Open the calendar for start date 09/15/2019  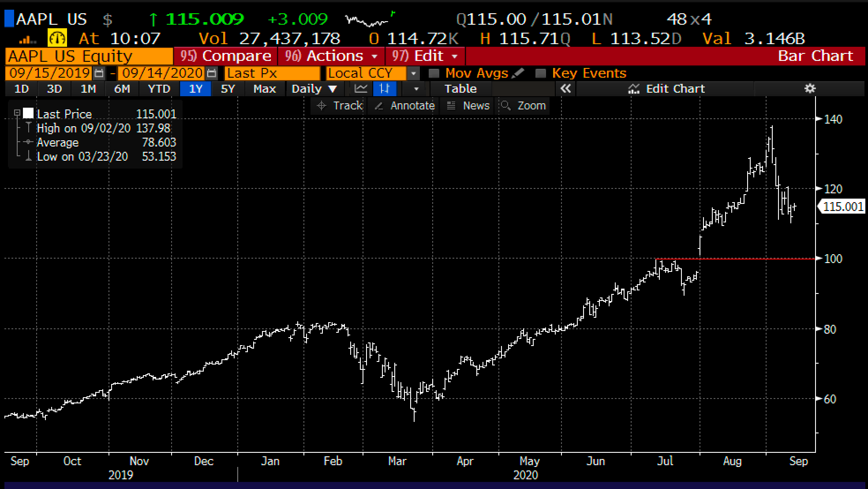(x=100, y=73)
